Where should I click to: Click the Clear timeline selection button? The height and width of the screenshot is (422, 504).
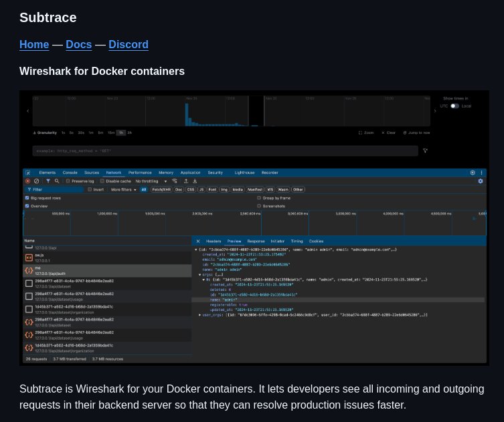pyautogui.click(x=388, y=132)
